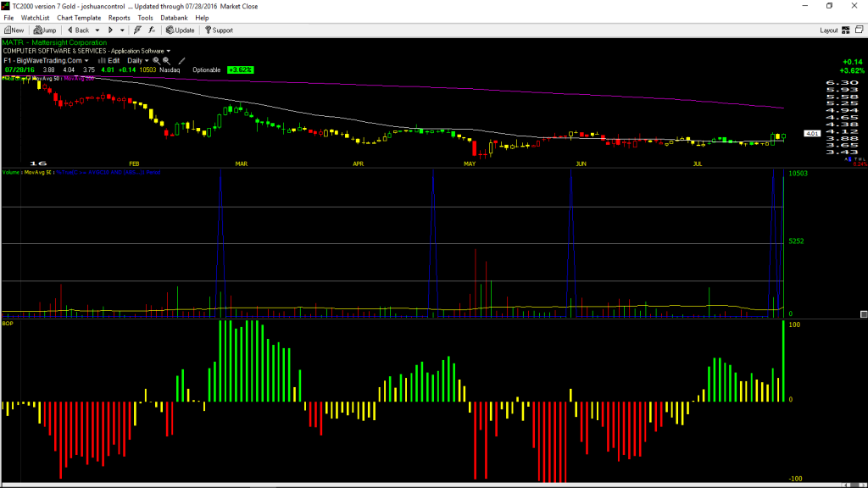Click the first magnifier zoom icon

click(x=157, y=61)
